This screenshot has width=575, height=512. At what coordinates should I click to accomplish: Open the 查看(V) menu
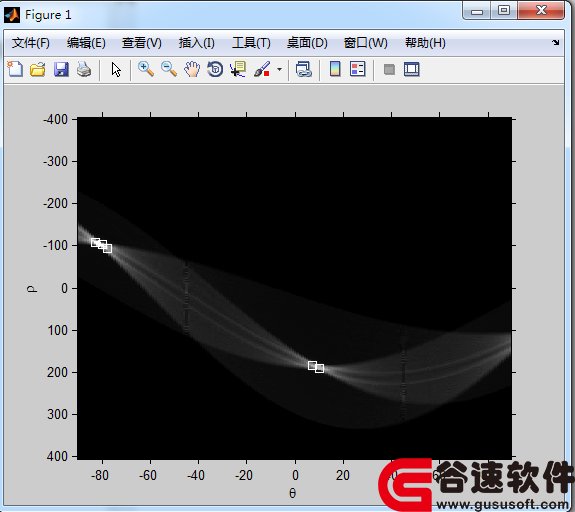click(142, 43)
